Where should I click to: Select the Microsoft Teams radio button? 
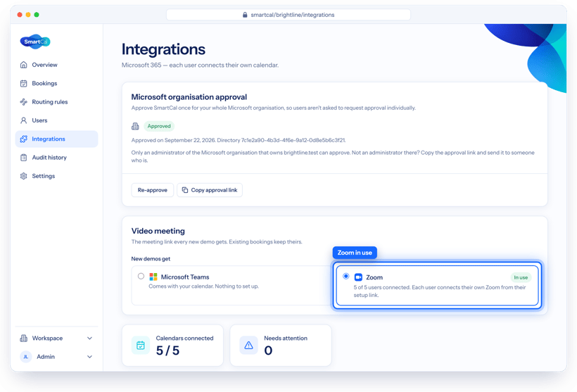(x=141, y=276)
